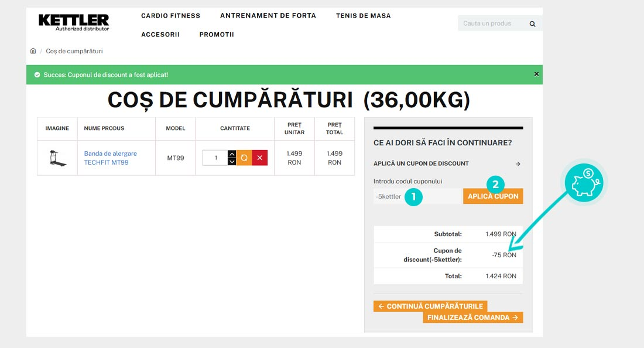This screenshot has height=348, width=644.
Task: Click the Total value 1.424 RON
Action: [x=501, y=276]
